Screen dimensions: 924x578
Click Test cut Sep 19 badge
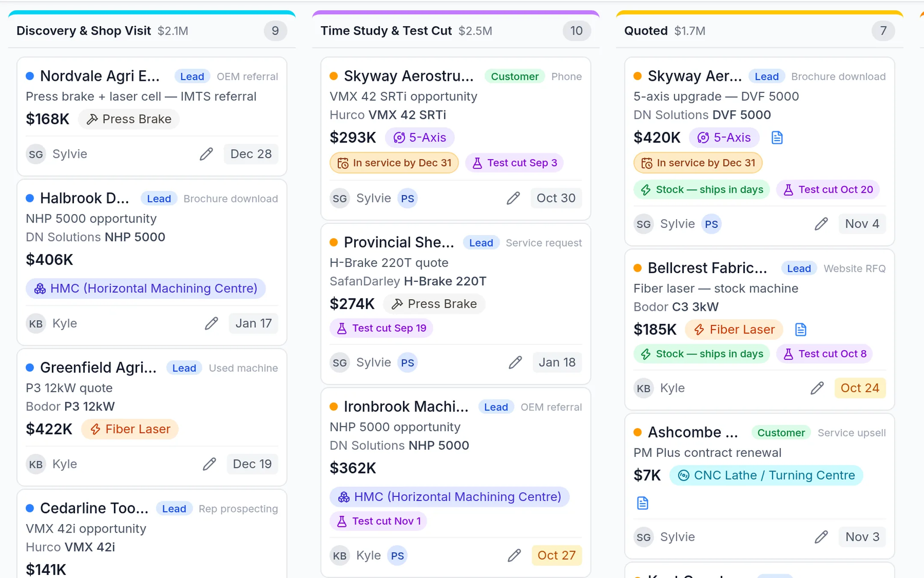[382, 328]
